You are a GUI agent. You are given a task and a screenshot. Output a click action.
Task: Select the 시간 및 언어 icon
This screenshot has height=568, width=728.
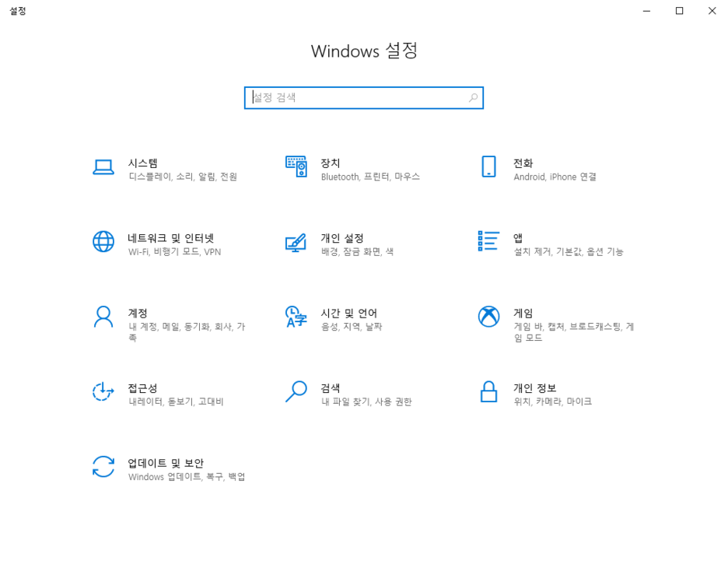[296, 317]
